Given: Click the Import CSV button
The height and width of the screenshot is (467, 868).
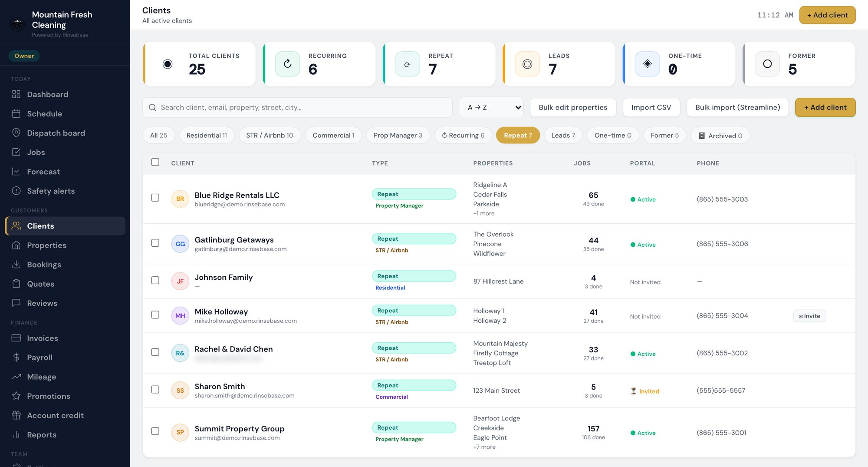Looking at the screenshot, I should coord(651,107).
